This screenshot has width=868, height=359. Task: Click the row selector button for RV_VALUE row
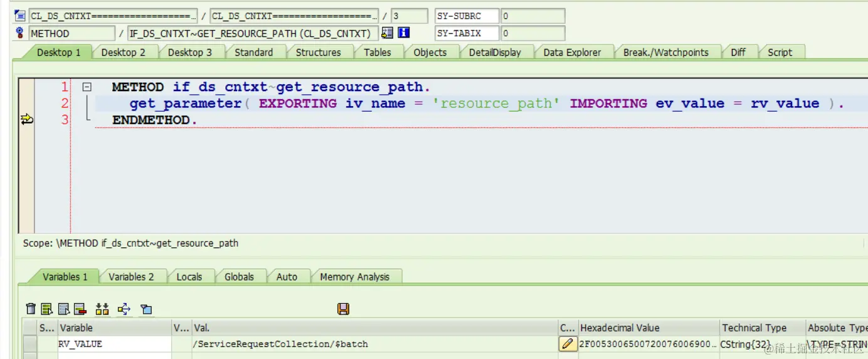(29, 344)
